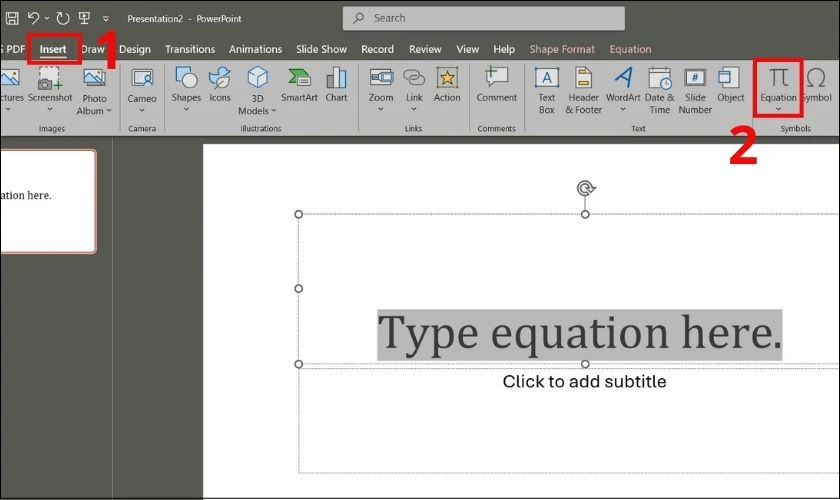Select the Insert tab
This screenshot has height=500, width=840.
pyautogui.click(x=52, y=49)
